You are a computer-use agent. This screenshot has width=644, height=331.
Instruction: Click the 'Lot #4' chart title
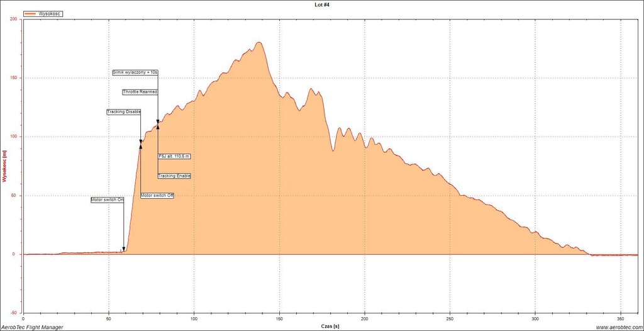[x=322, y=4]
